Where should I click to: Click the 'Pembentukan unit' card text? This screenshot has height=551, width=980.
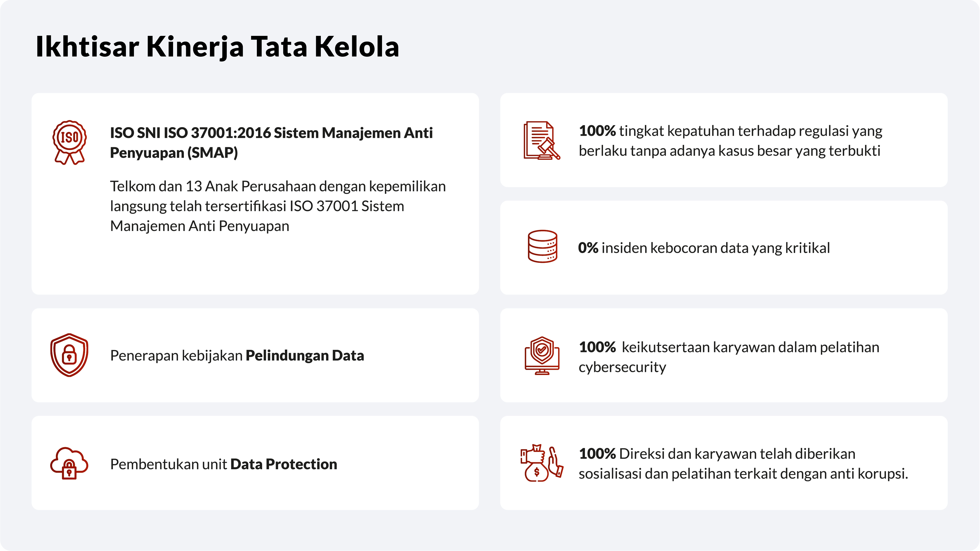click(169, 464)
